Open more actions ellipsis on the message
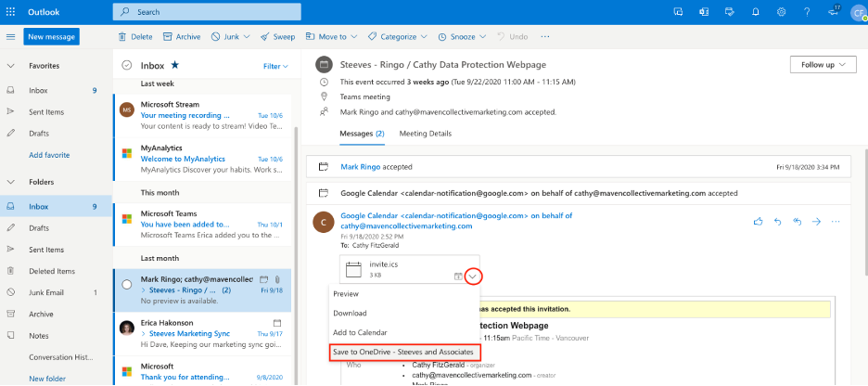868x386 pixels. click(836, 222)
